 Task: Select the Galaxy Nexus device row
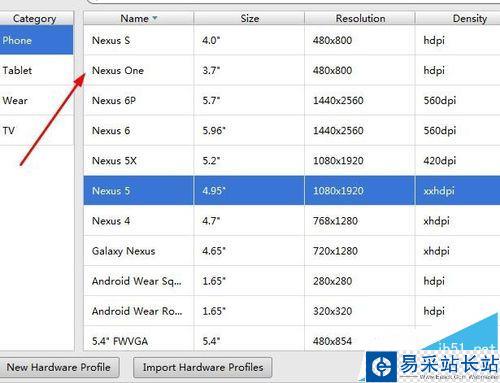[x=292, y=251]
